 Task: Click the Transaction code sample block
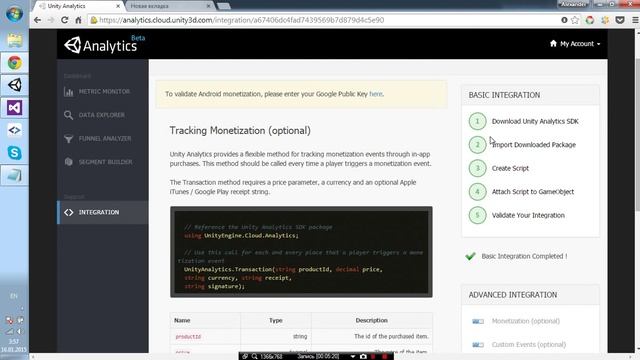[301, 252]
